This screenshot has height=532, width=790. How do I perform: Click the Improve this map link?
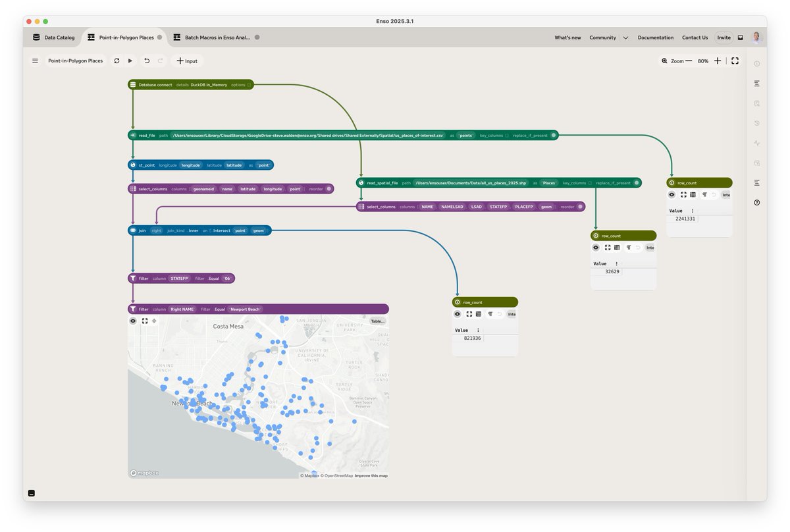click(x=371, y=475)
